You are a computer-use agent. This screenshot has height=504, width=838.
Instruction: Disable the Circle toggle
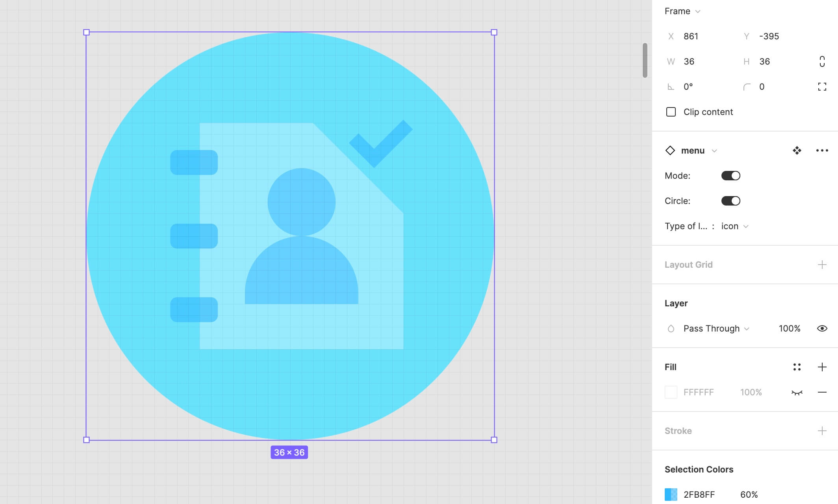point(730,201)
